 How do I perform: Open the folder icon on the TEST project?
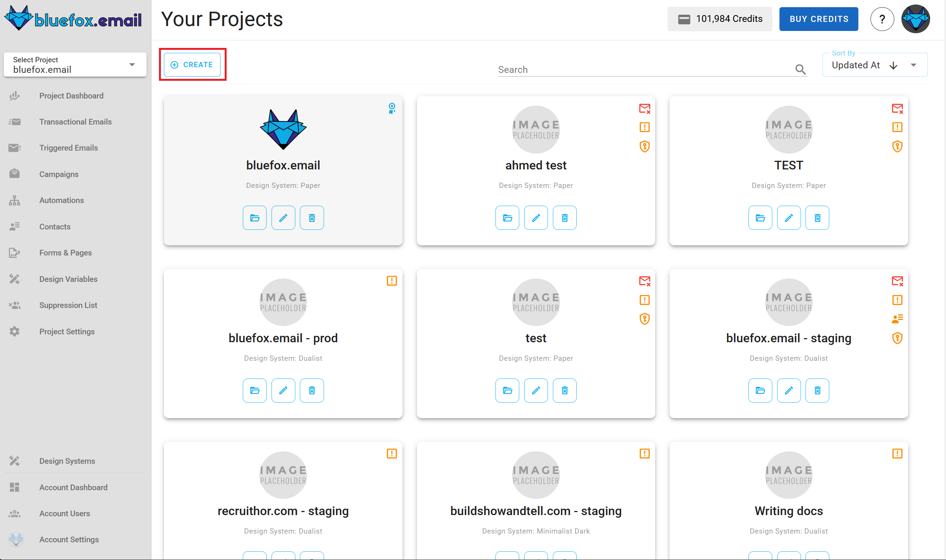click(760, 218)
